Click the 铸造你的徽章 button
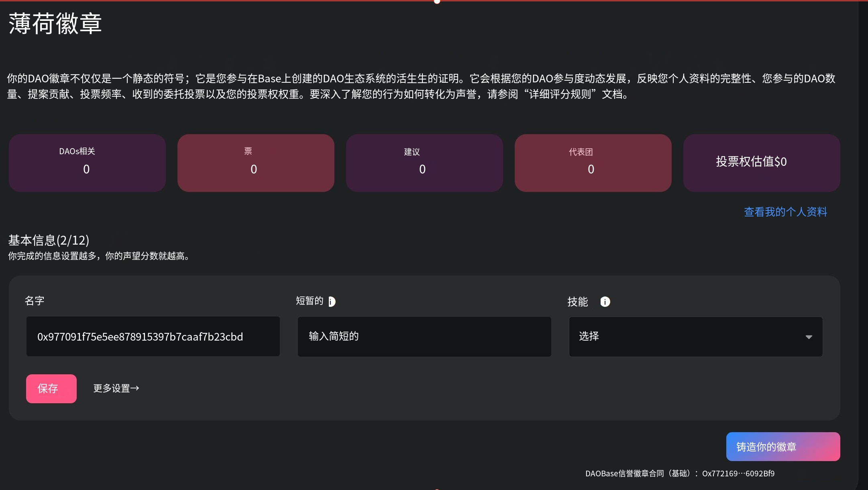This screenshot has width=868, height=490. click(783, 447)
